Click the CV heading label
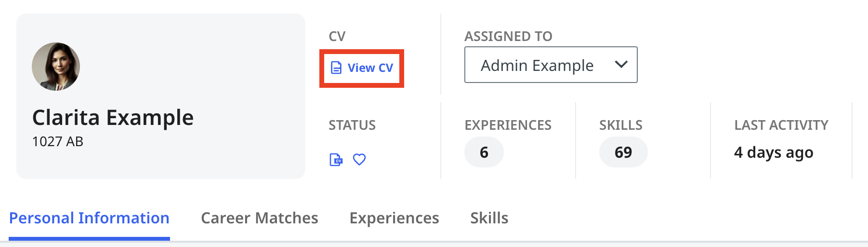 point(337,37)
